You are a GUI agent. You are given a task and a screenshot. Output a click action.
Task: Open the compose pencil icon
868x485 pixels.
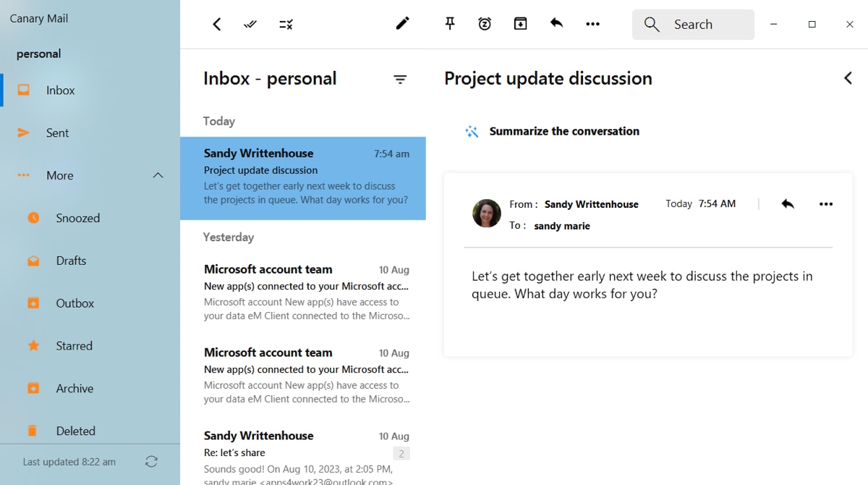[402, 23]
